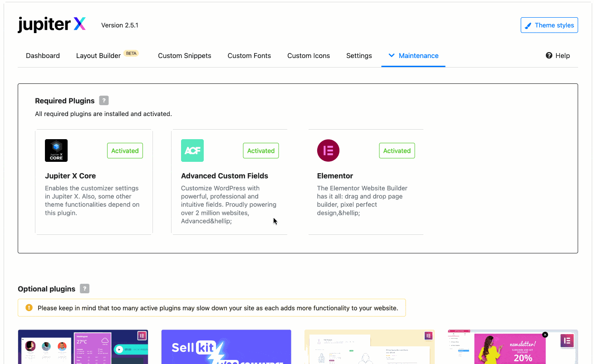The height and width of the screenshot is (364, 594).
Task: Expand the Maintenance dropdown chevron
Action: tap(391, 55)
